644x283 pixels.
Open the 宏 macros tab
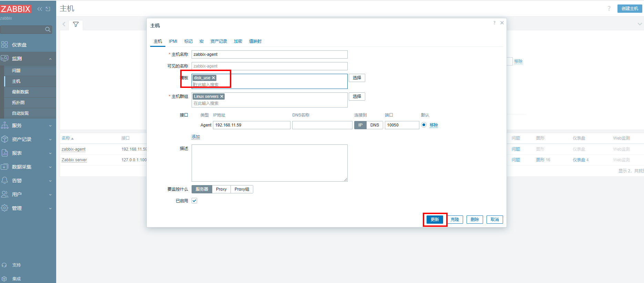click(202, 41)
